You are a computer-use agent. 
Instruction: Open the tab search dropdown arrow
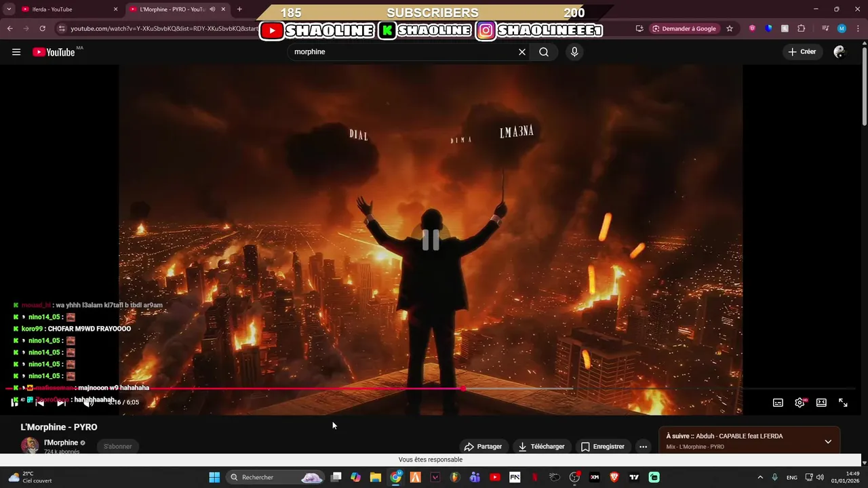click(x=9, y=9)
